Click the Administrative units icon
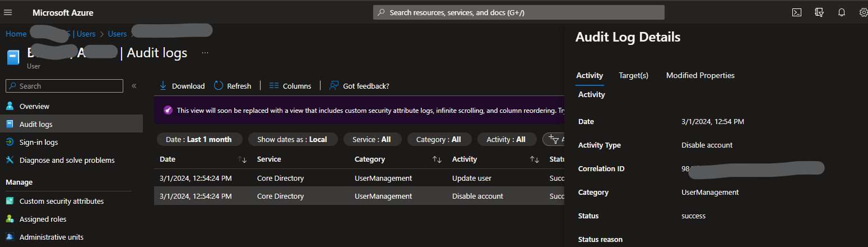The width and height of the screenshot is (868, 247). (x=10, y=237)
